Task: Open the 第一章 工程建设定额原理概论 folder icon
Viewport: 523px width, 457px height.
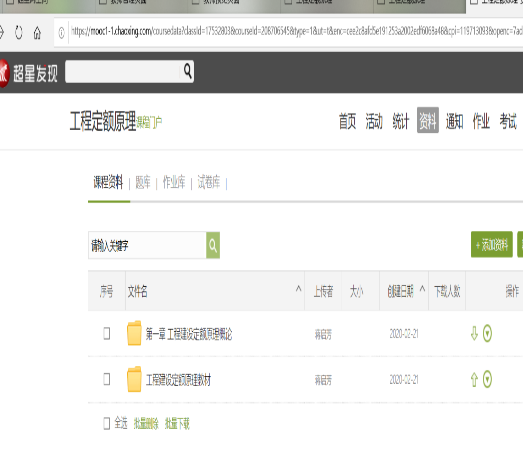Action: [134, 333]
